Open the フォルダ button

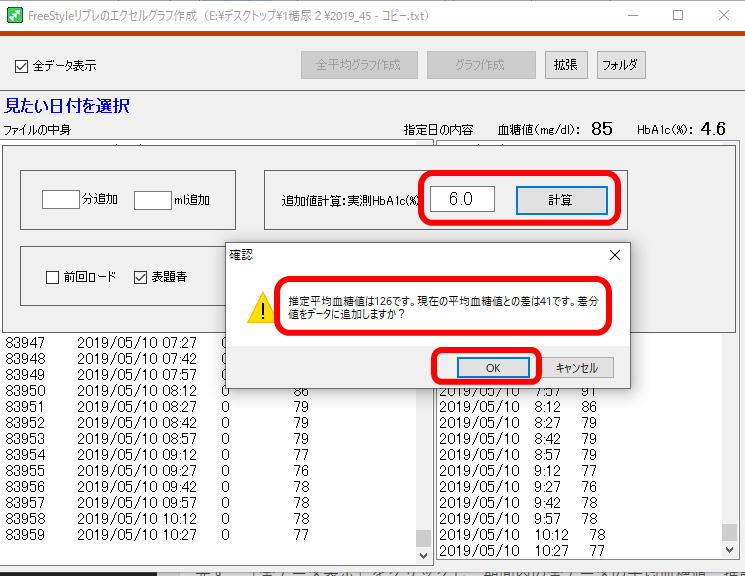click(x=621, y=65)
